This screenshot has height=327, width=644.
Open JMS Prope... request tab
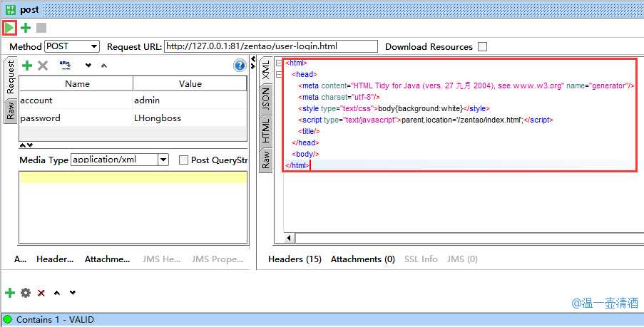[218, 259]
